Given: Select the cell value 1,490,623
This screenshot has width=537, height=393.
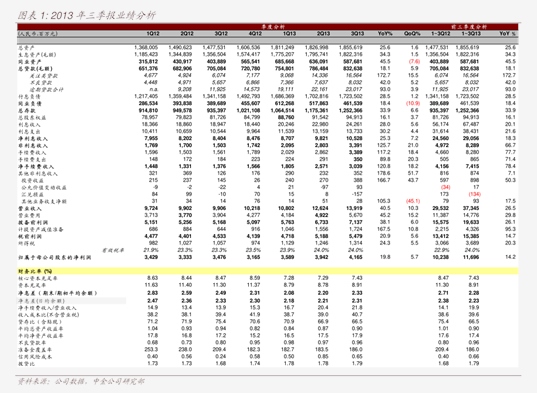Looking at the screenshot, I should (180, 48).
